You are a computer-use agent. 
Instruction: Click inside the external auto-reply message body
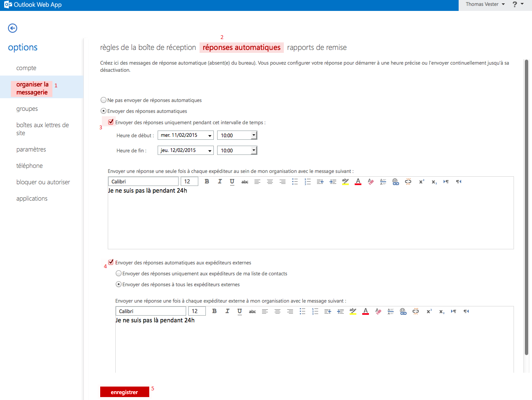pos(314,344)
